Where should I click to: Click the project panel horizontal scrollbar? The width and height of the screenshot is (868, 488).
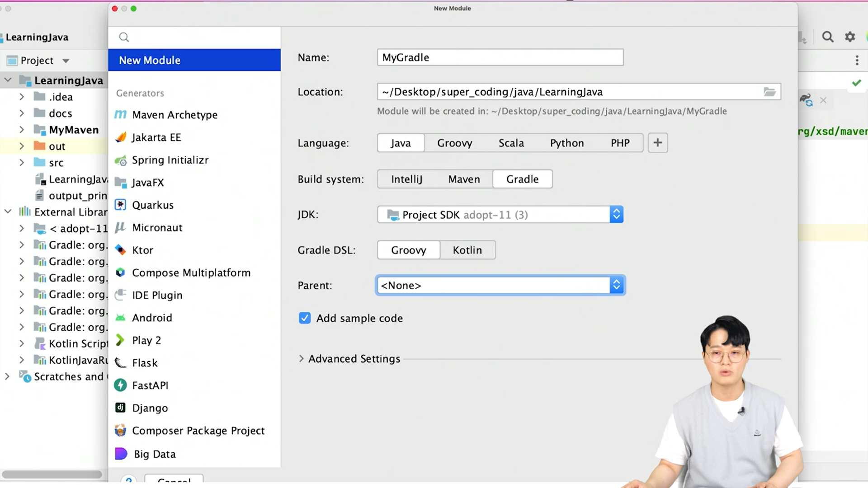point(52,474)
